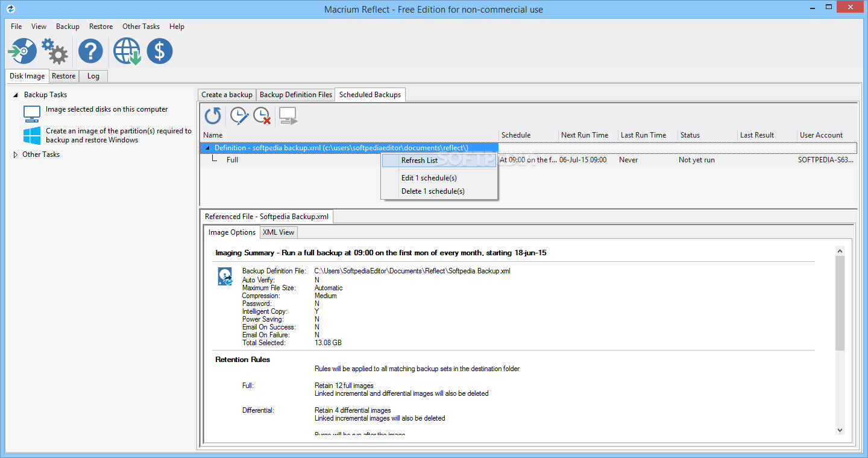Click the delete schedule clock-X icon
868x458 pixels.
[x=262, y=116]
